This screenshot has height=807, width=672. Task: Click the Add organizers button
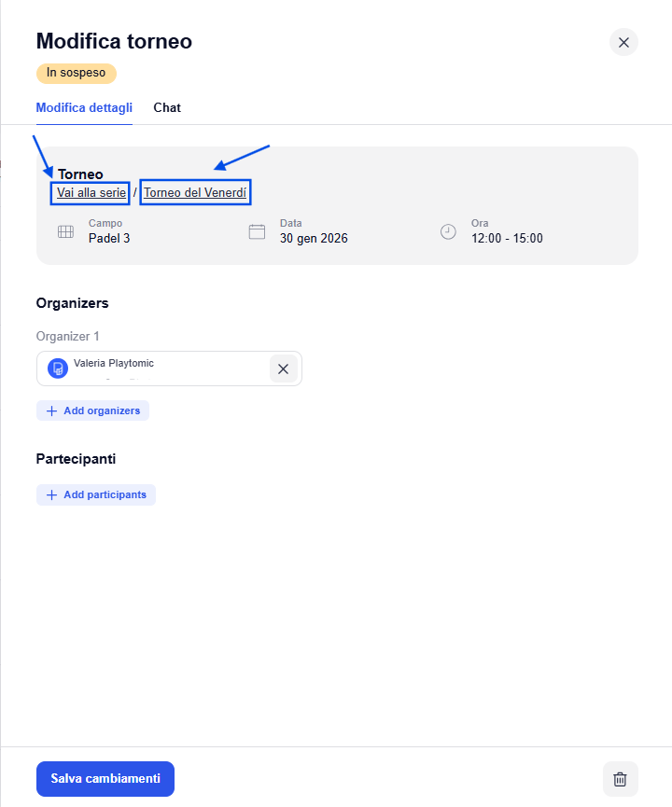(92, 410)
